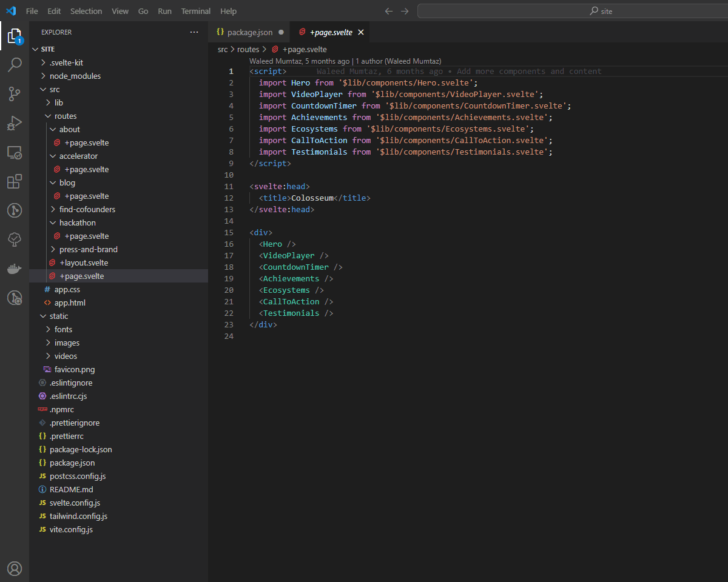Click the Accounts icon at bottom left

pyautogui.click(x=15, y=568)
